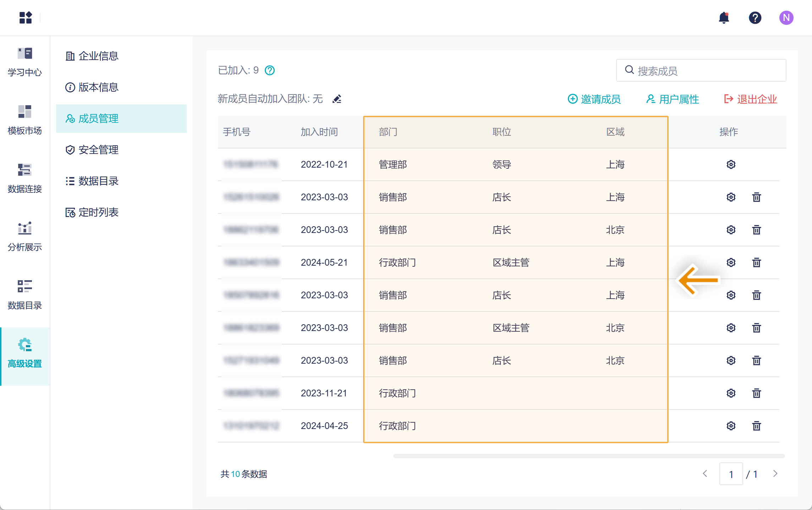Select 安全管理 menu item
Image resolution: width=812 pixels, height=510 pixels.
click(98, 150)
